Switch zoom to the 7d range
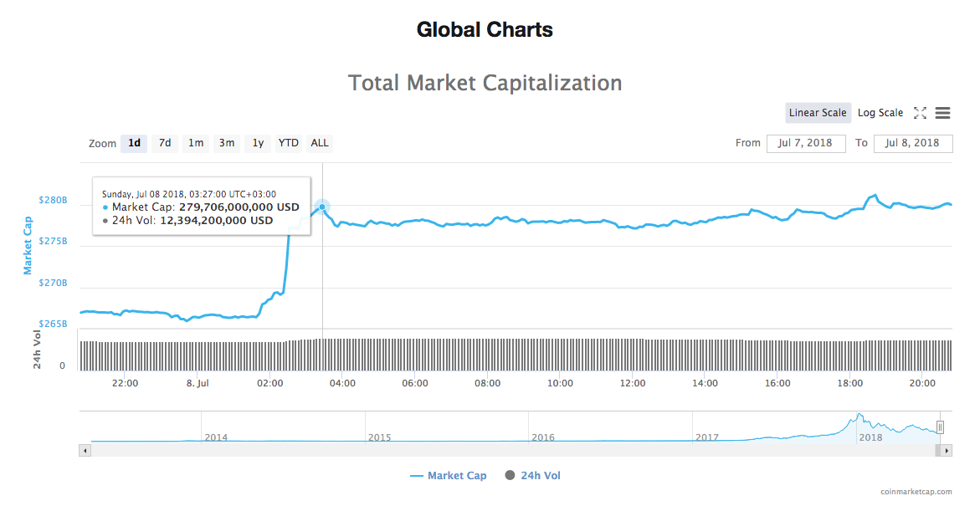The width and height of the screenshot is (980, 506). click(164, 143)
